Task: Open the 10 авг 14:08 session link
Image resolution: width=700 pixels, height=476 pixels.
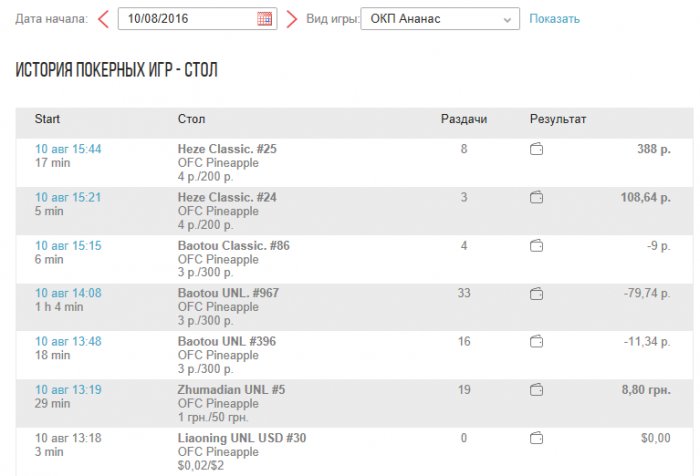Action: click(68, 293)
